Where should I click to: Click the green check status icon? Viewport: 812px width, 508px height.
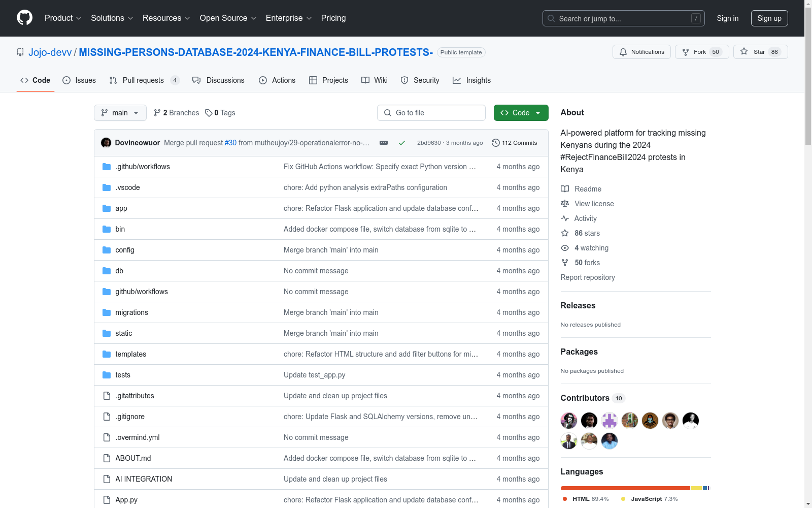[x=402, y=143]
